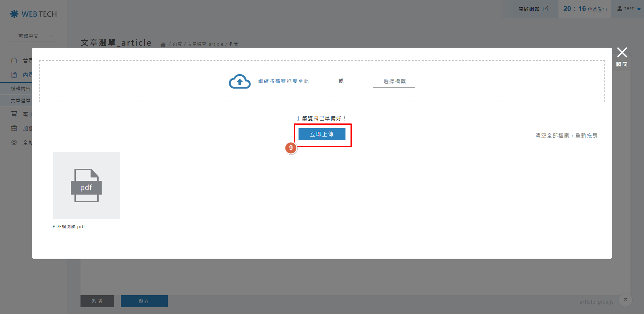Screen dimensions: 644x314
Task: Close the upload dialog with X
Action: coord(622,53)
